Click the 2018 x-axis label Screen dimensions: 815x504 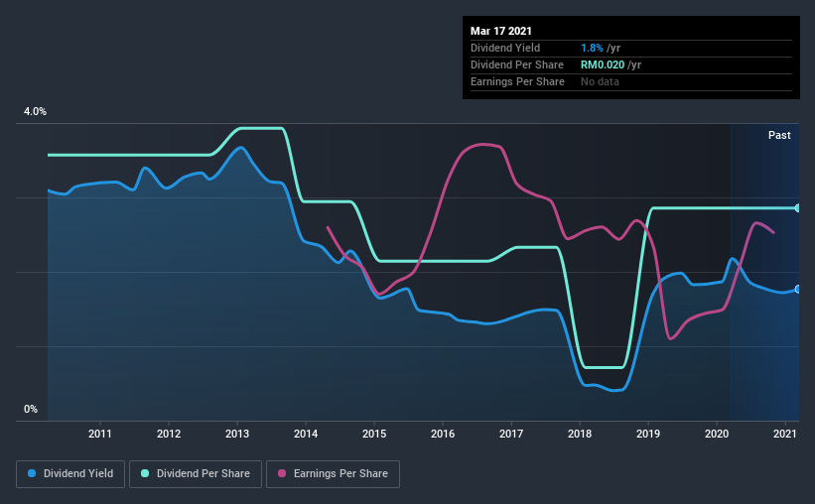580,434
